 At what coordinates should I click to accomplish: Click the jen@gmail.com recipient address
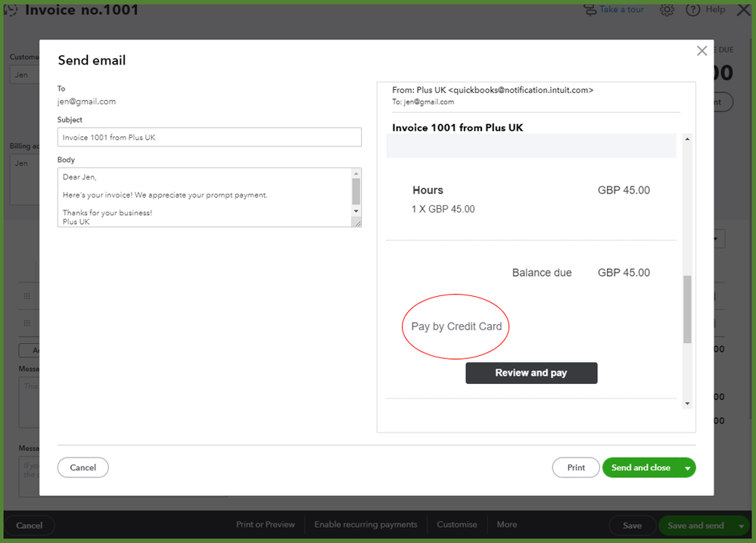click(x=86, y=101)
